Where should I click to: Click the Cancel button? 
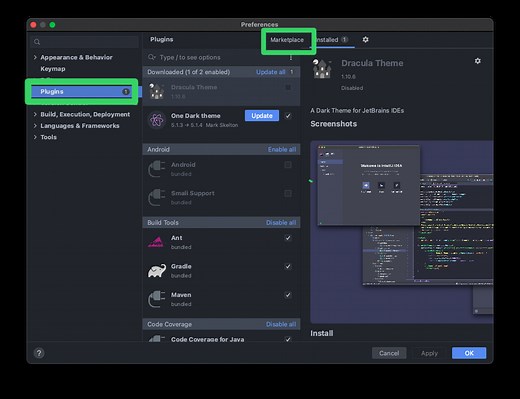pos(389,353)
